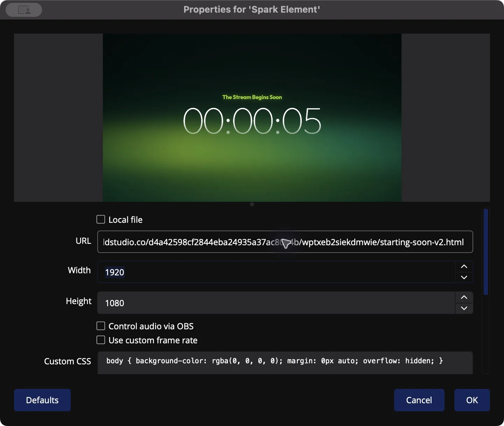Click the Height value field
Screen dimensions: 504x426
(276, 303)
